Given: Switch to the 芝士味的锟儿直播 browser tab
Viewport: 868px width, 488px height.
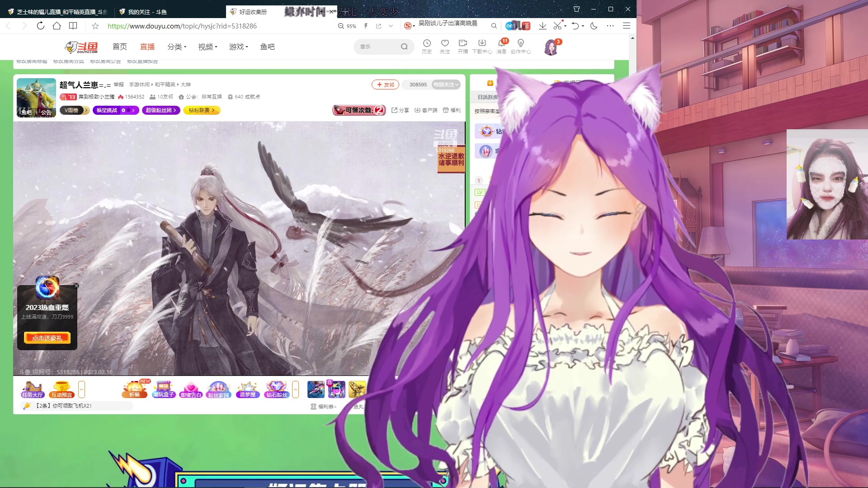Looking at the screenshot, I should tap(57, 12).
